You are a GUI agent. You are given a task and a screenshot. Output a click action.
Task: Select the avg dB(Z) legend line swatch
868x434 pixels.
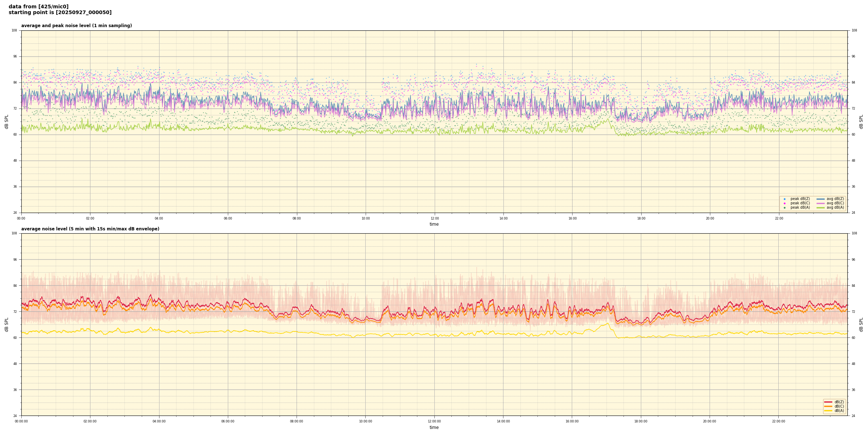pos(821,199)
